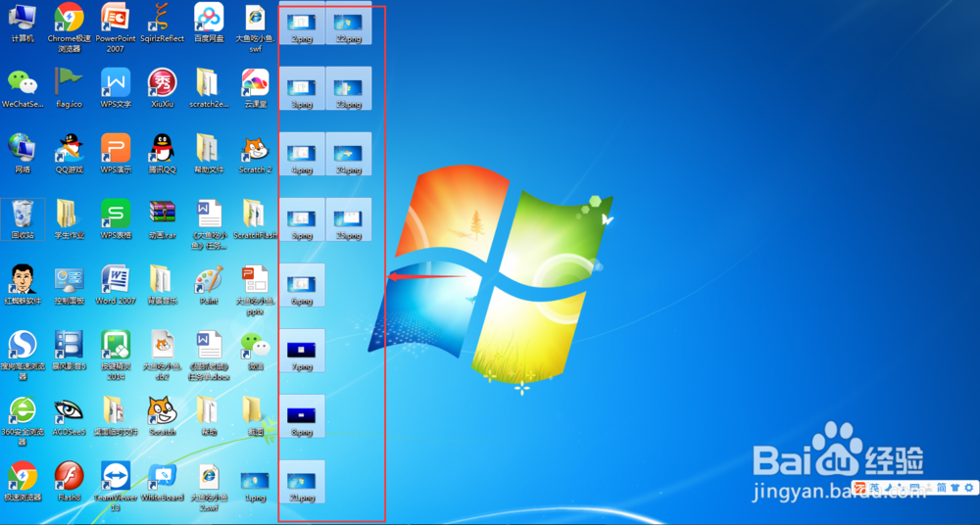The height and width of the screenshot is (525, 980).
Task: Select the 网络 desktop icon
Action: click(x=23, y=154)
